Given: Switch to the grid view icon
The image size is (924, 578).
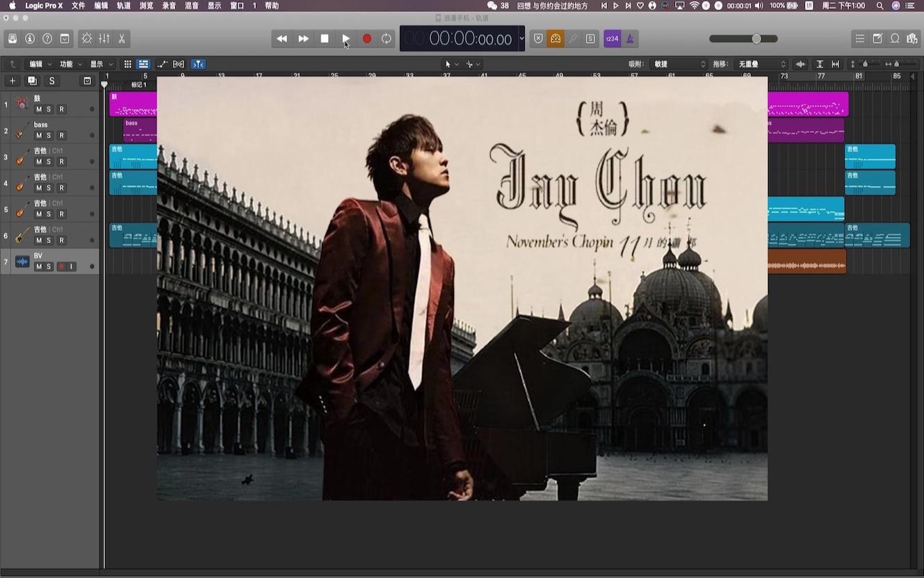Looking at the screenshot, I should pyautogui.click(x=128, y=64).
